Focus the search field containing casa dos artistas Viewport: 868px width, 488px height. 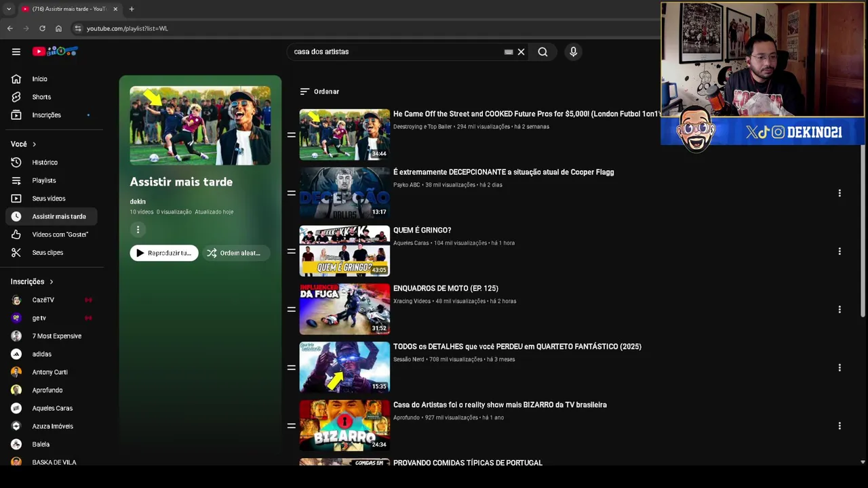(397, 52)
